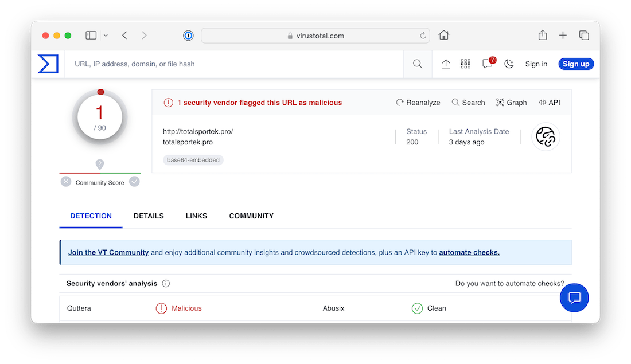Toggle the Safari sidebar icon
This screenshot has width=631, height=364.
(x=91, y=36)
